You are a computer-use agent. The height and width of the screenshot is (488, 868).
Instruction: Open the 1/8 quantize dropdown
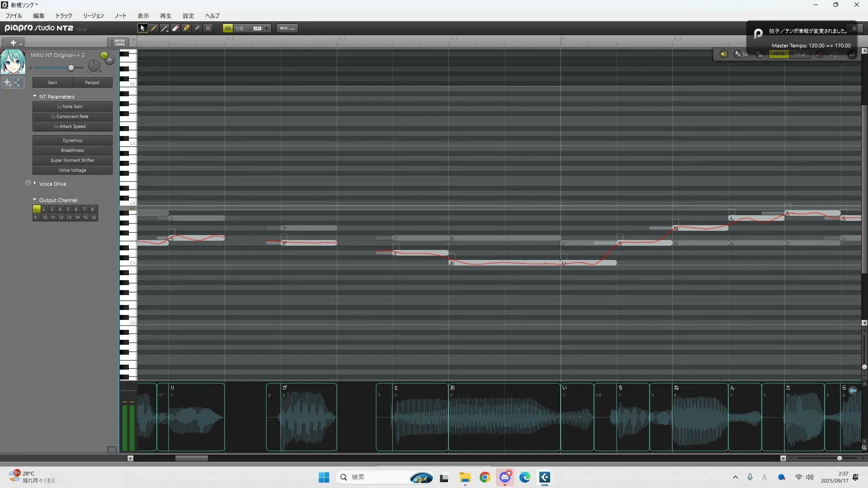pyautogui.click(x=267, y=28)
